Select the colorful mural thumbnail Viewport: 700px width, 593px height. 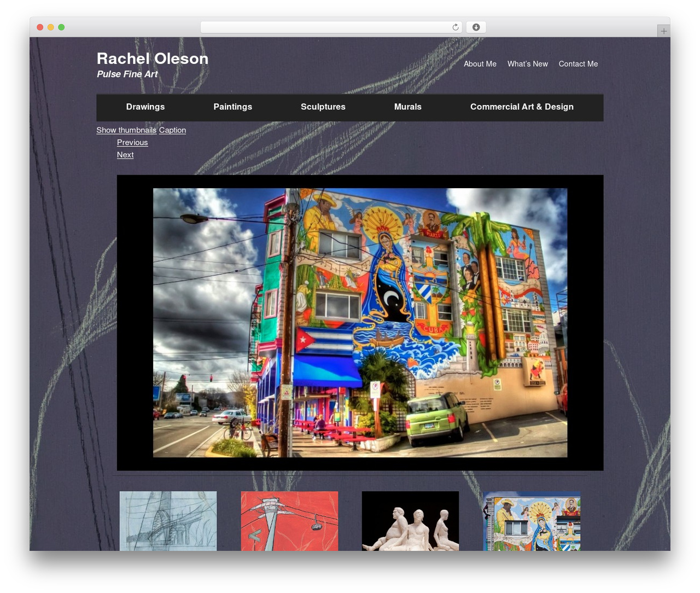(532, 521)
